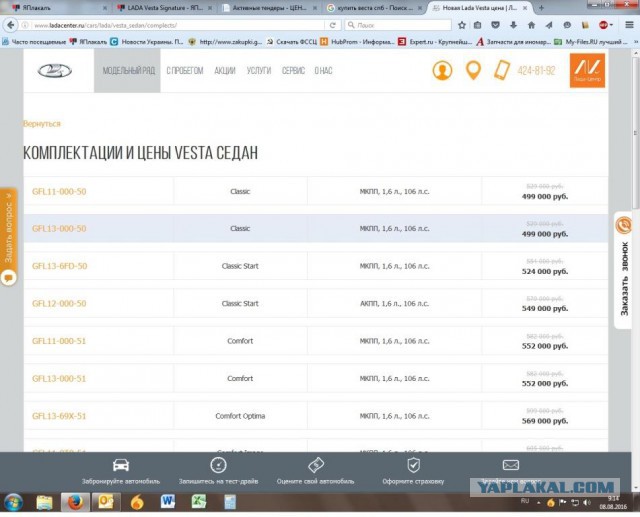Click the speedometer test-drive icon

(x=218, y=465)
